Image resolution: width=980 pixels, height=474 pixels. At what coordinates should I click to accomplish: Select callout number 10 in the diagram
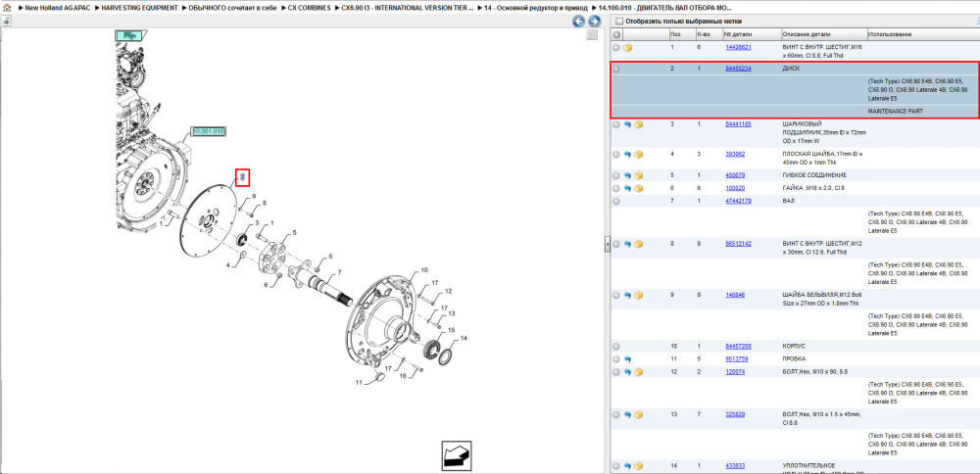[x=423, y=270]
